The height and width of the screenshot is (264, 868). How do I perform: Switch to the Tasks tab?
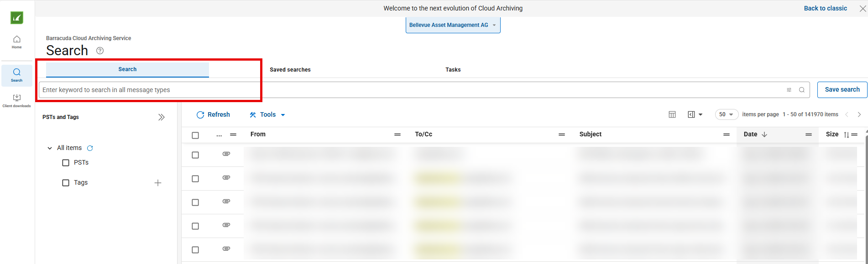(x=453, y=70)
